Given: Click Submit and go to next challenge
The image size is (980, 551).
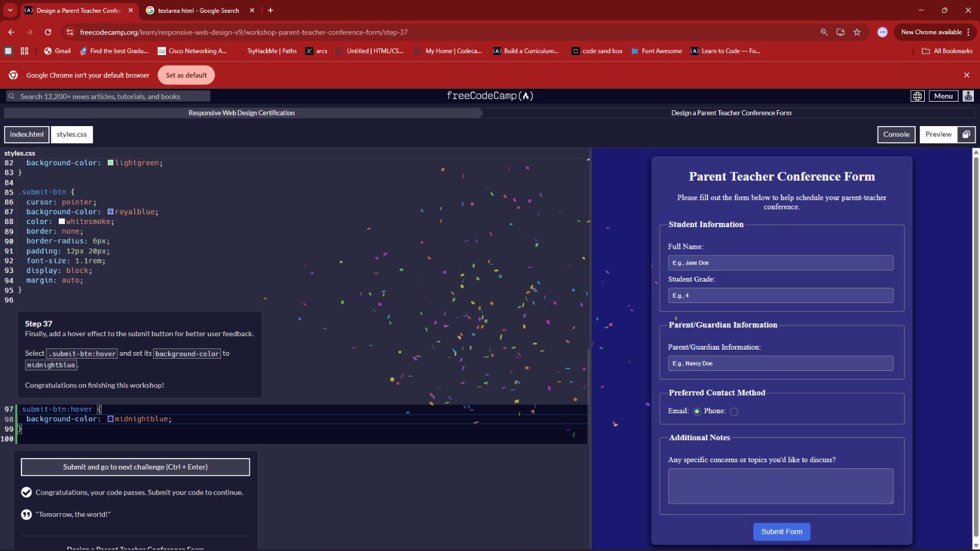Looking at the screenshot, I should [135, 467].
